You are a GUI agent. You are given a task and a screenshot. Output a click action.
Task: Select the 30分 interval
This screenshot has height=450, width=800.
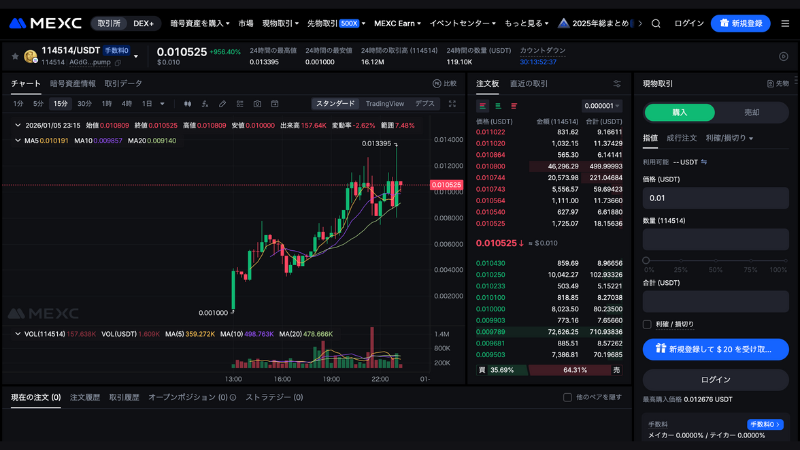coord(84,104)
